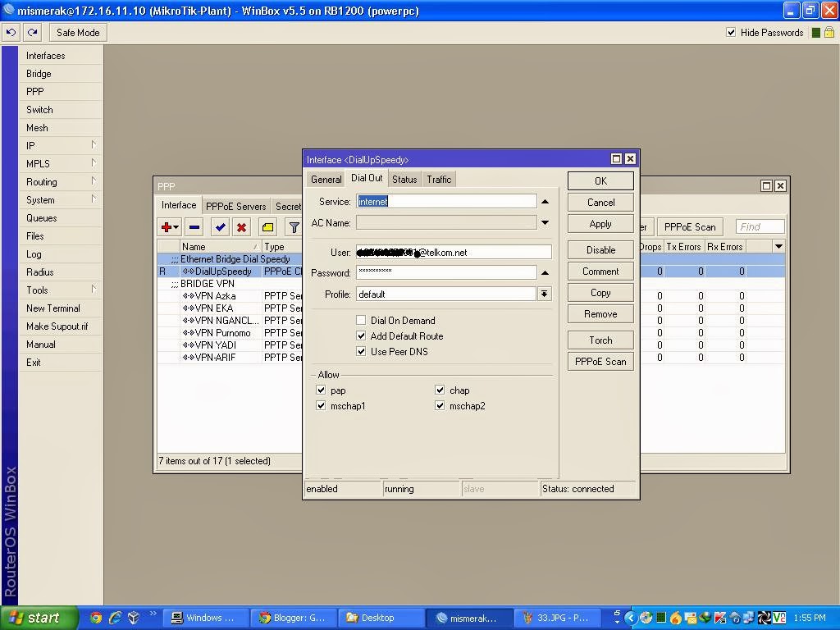Toggle chap authentication checkbox
This screenshot has width=840, height=630.
440,390
